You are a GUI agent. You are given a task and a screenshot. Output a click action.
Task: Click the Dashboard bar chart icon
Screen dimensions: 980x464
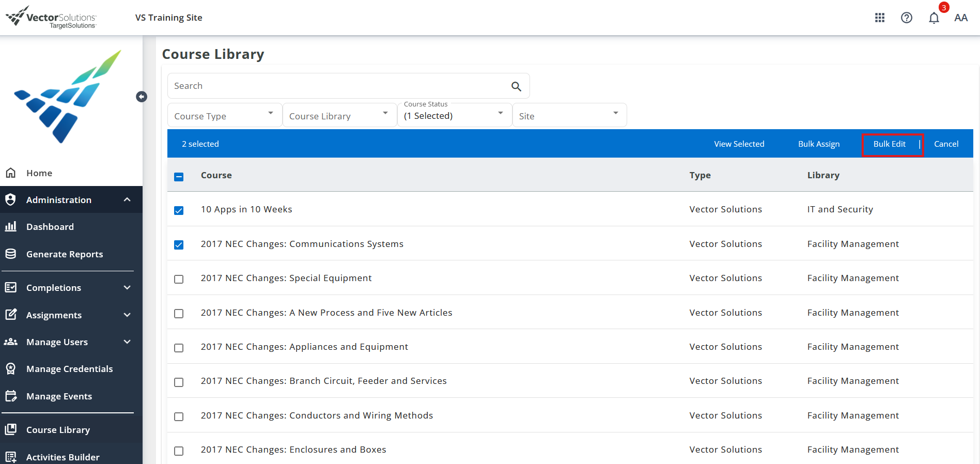click(x=10, y=226)
